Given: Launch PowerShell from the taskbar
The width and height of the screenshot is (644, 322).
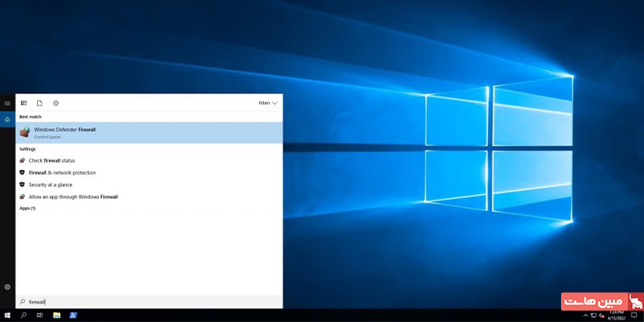Looking at the screenshot, I should click(73, 316).
